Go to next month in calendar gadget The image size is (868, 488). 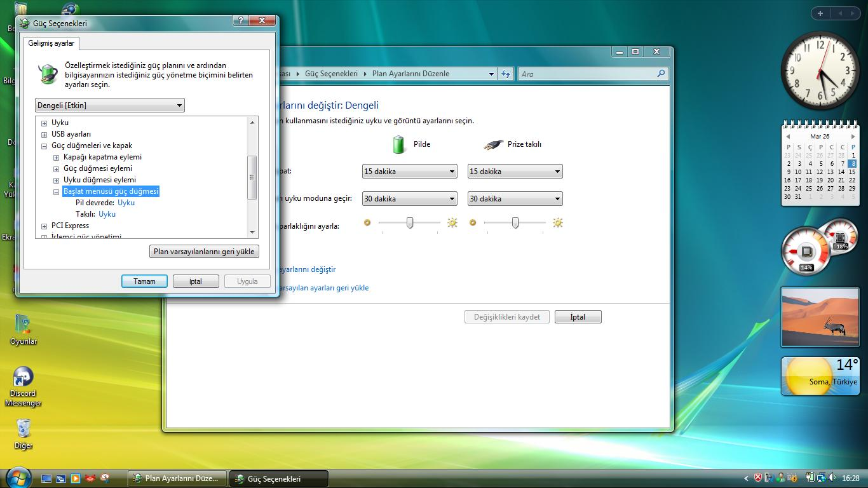(853, 136)
